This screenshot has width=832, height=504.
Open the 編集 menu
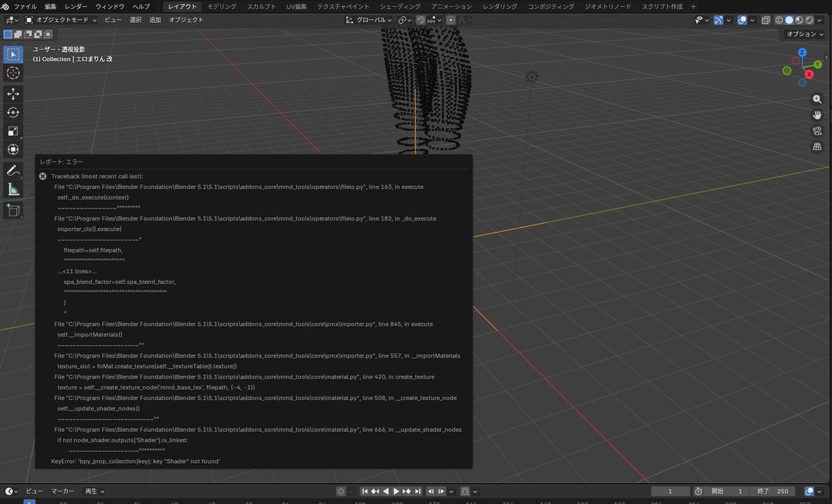coord(51,6)
